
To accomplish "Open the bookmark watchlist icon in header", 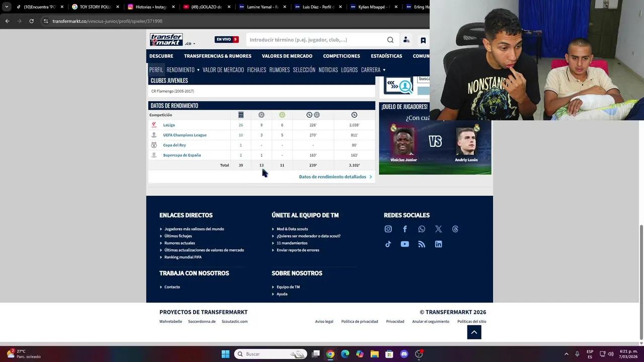I will pos(423,40).
